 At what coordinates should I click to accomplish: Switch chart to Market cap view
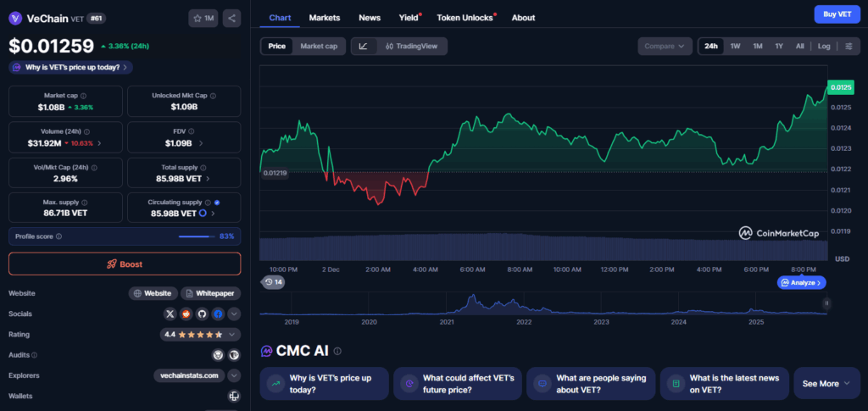pyautogui.click(x=318, y=47)
